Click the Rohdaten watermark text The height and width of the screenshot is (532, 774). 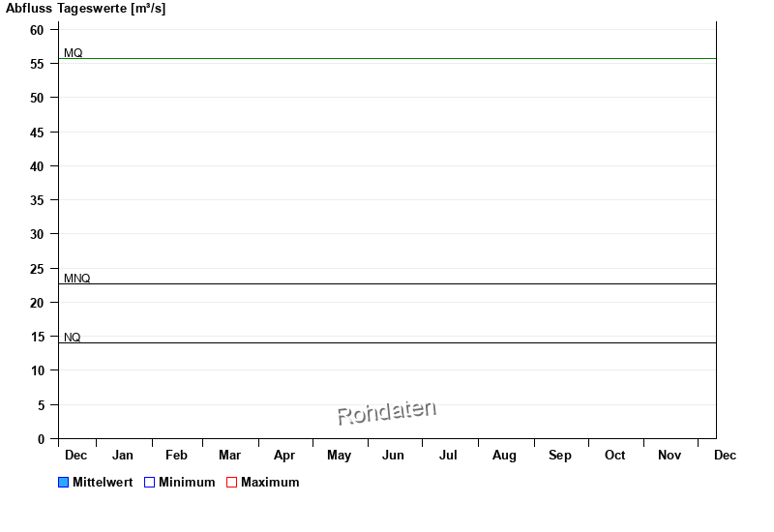point(386,413)
